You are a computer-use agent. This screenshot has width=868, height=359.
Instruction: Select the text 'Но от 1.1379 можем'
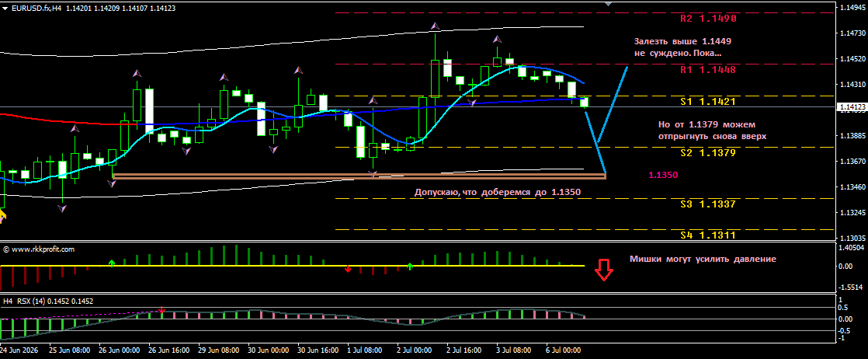[707, 124]
